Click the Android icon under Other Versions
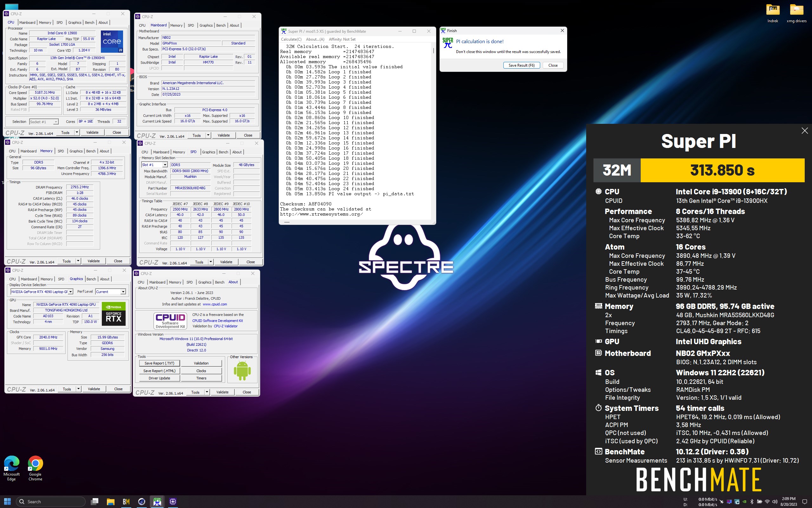This screenshot has height=508, width=812. [242, 371]
